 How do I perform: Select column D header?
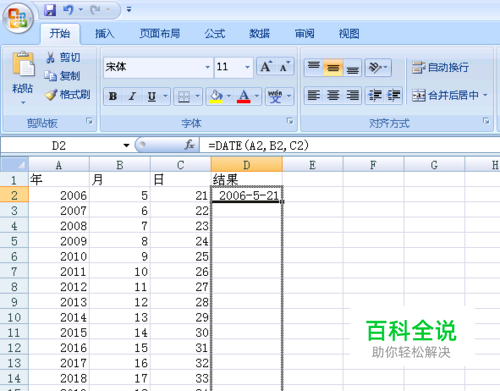click(247, 165)
